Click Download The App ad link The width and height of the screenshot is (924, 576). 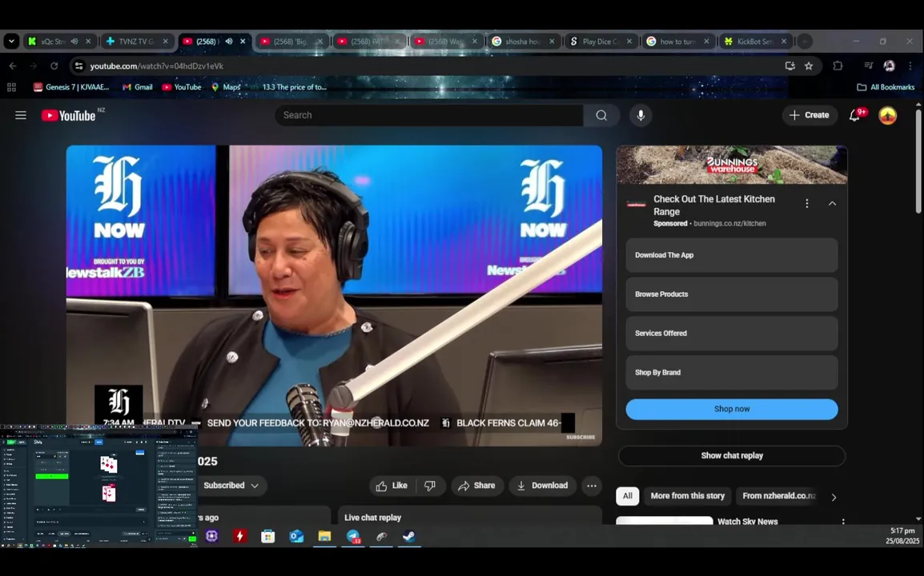[731, 255]
